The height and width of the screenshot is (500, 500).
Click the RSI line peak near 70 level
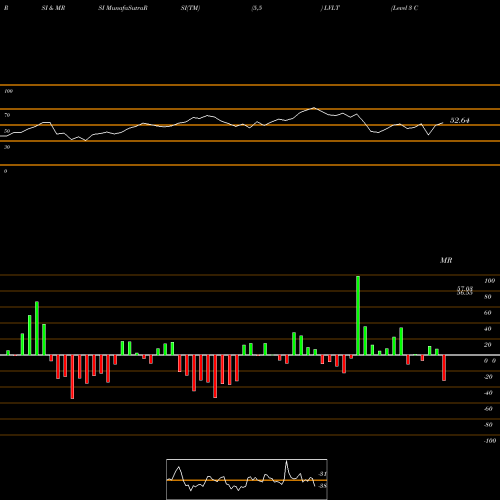click(314, 108)
